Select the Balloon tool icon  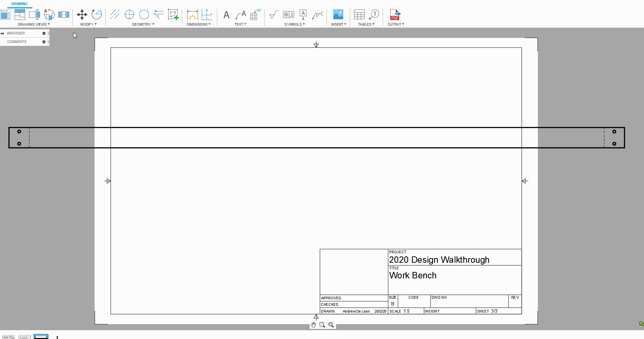click(x=374, y=15)
